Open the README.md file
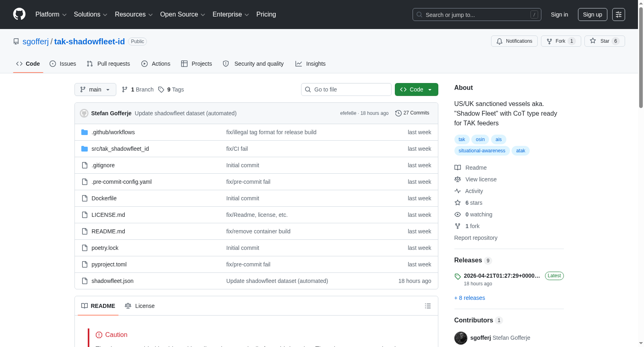 point(108,231)
